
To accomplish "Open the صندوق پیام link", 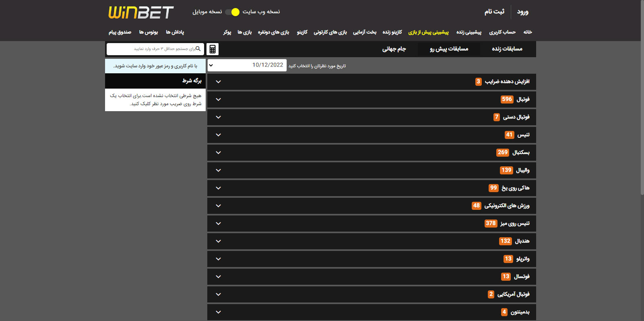I will click(120, 32).
